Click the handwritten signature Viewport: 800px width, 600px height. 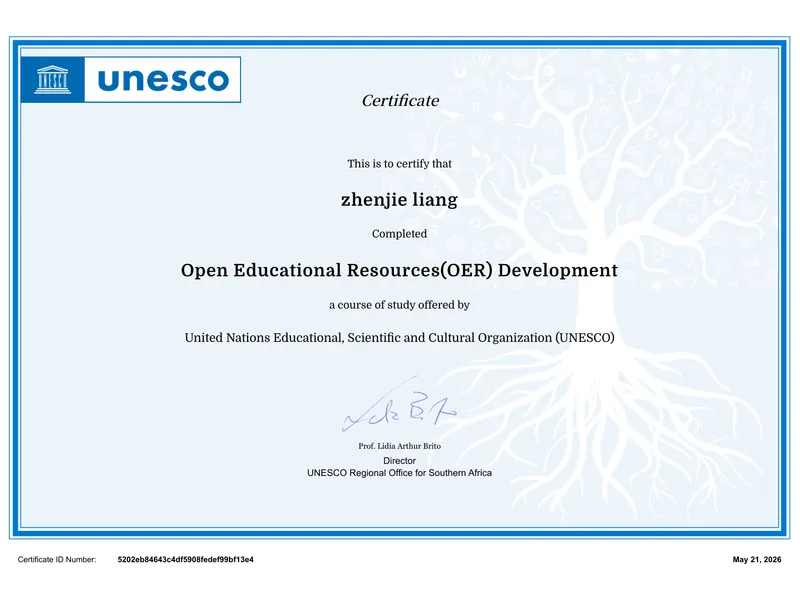click(399, 406)
